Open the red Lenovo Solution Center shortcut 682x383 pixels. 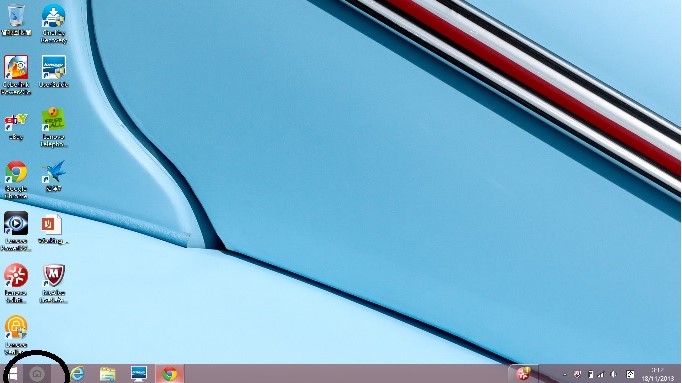pyautogui.click(x=16, y=283)
